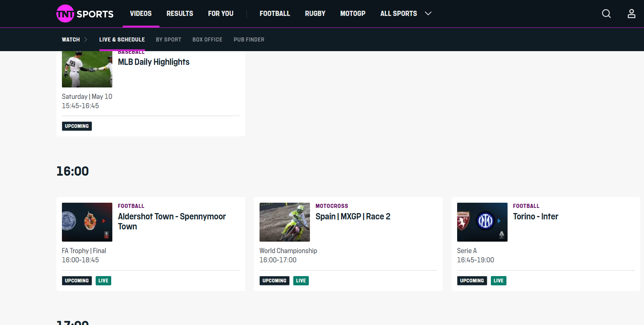
Task: Click Live badge on Aldershot Town card
Action: tap(103, 281)
